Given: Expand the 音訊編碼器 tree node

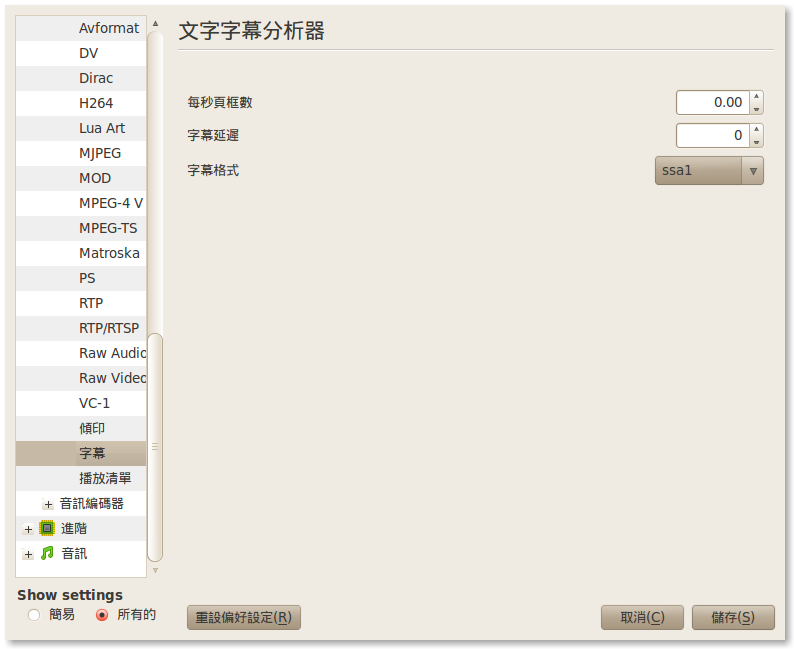Looking at the screenshot, I should 48,504.
